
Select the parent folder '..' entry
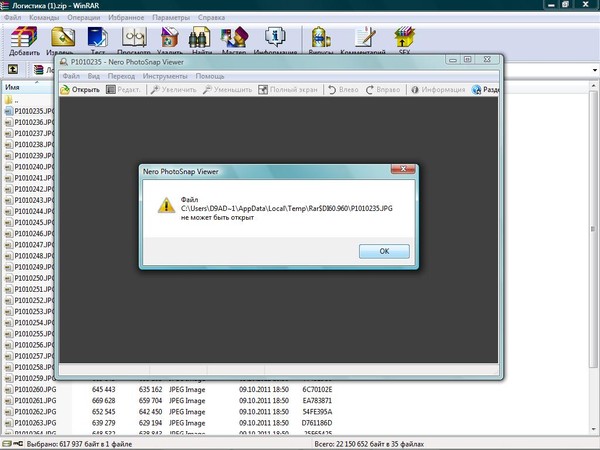11,100
